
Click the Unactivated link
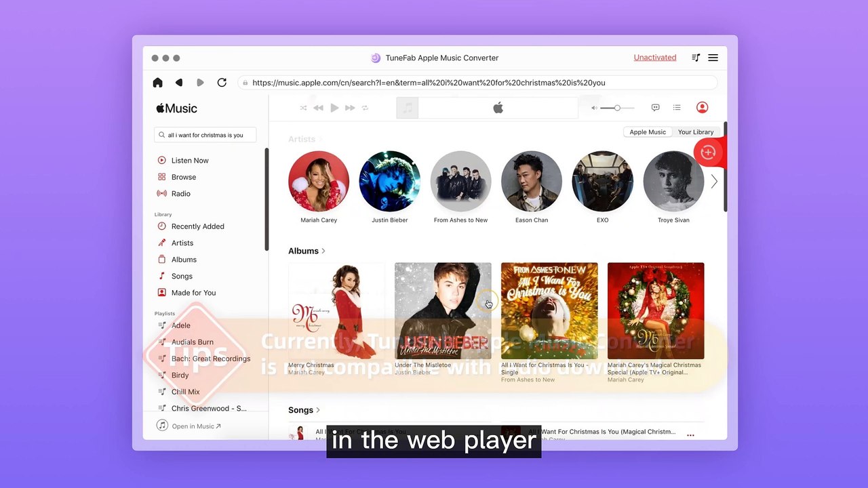pyautogui.click(x=655, y=58)
